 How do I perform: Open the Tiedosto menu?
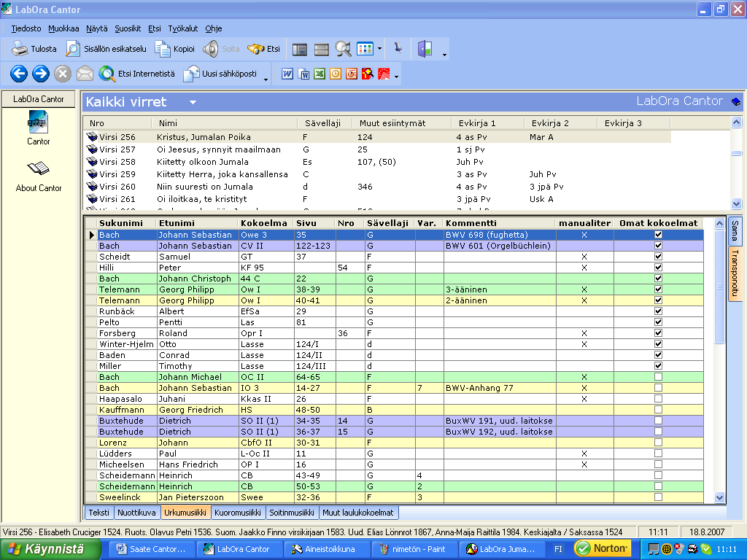click(26, 28)
